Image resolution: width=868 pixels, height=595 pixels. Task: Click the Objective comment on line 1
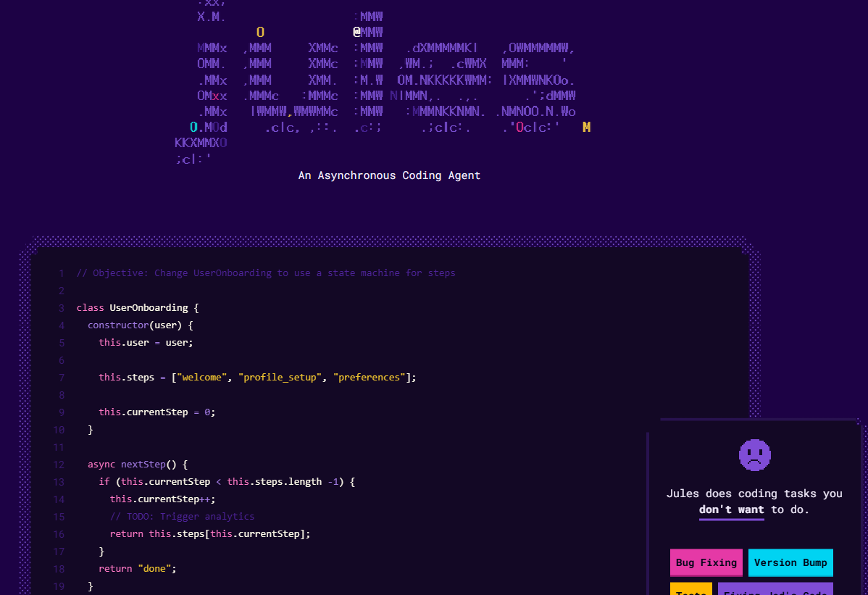[266, 273]
